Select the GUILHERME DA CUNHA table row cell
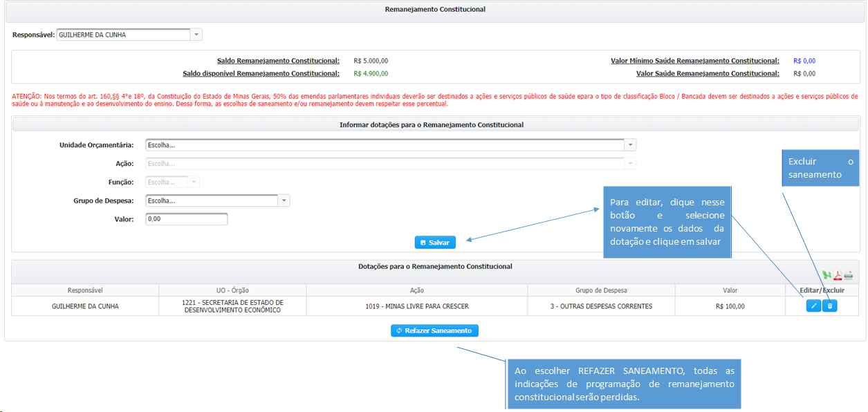Image resolution: width=868 pixels, height=412 pixels. pos(85,306)
